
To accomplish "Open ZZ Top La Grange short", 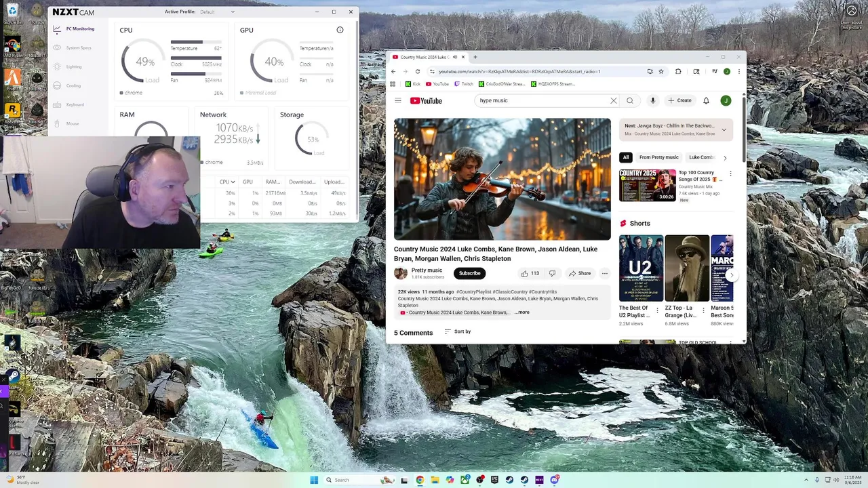I will pyautogui.click(x=687, y=268).
